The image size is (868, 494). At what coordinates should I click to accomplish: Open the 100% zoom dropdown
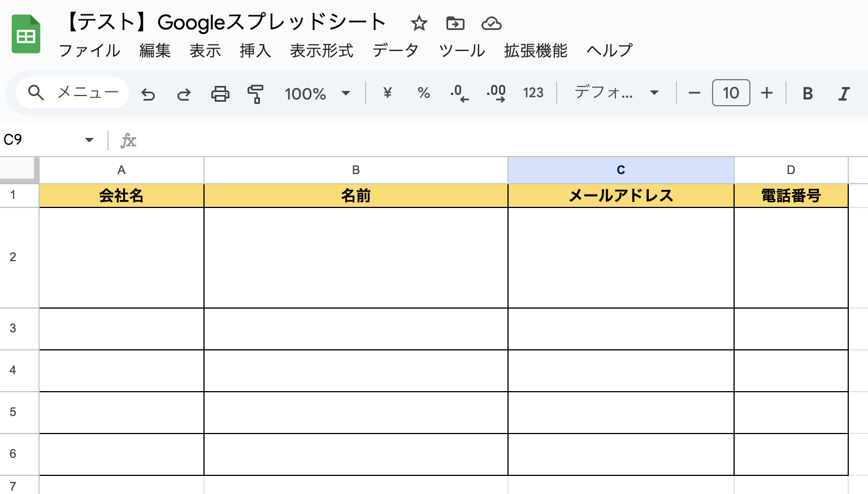[318, 93]
